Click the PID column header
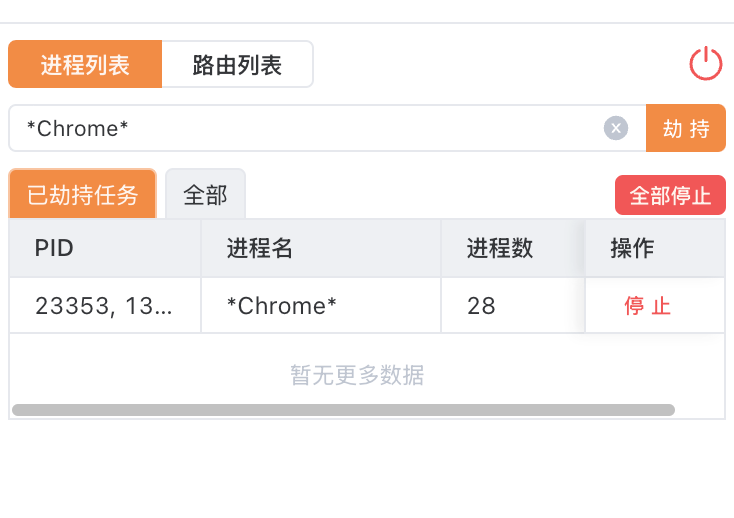This screenshot has width=734, height=518. [x=105, y=248]
